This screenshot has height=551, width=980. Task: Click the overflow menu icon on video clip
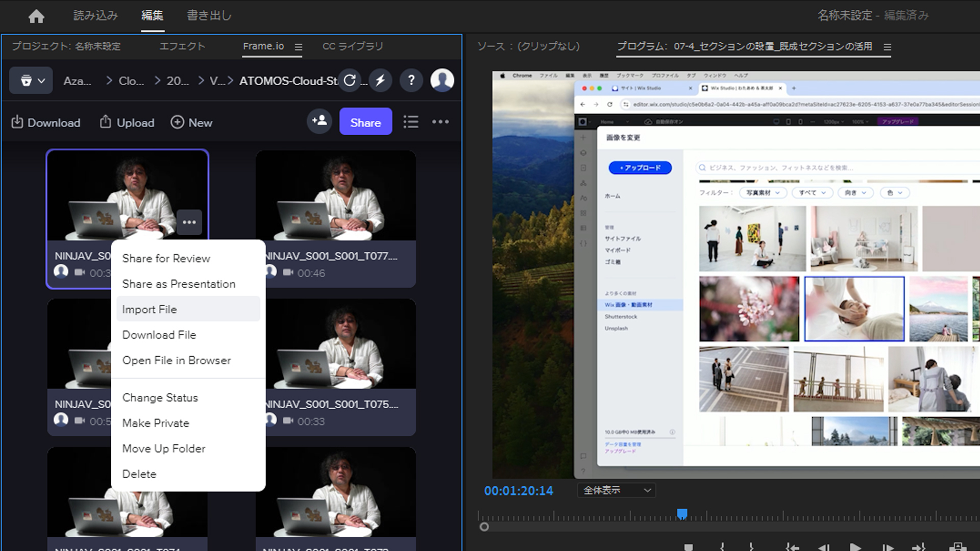pos(189,222)
